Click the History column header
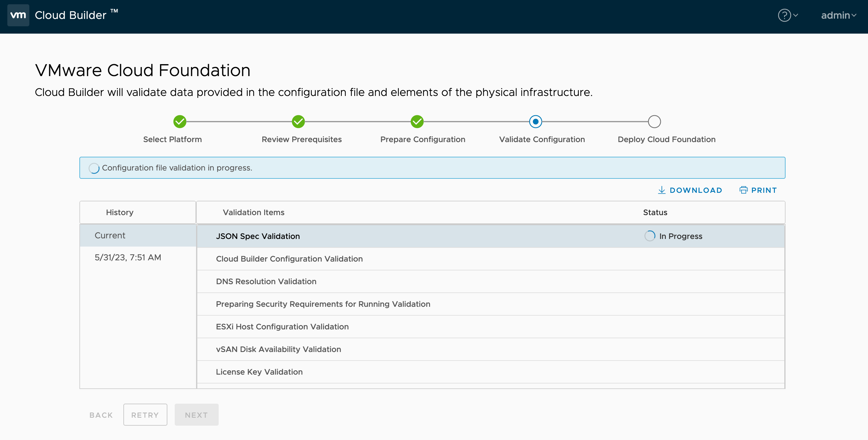This screenshot has height=440, width=868. point(120,212)
